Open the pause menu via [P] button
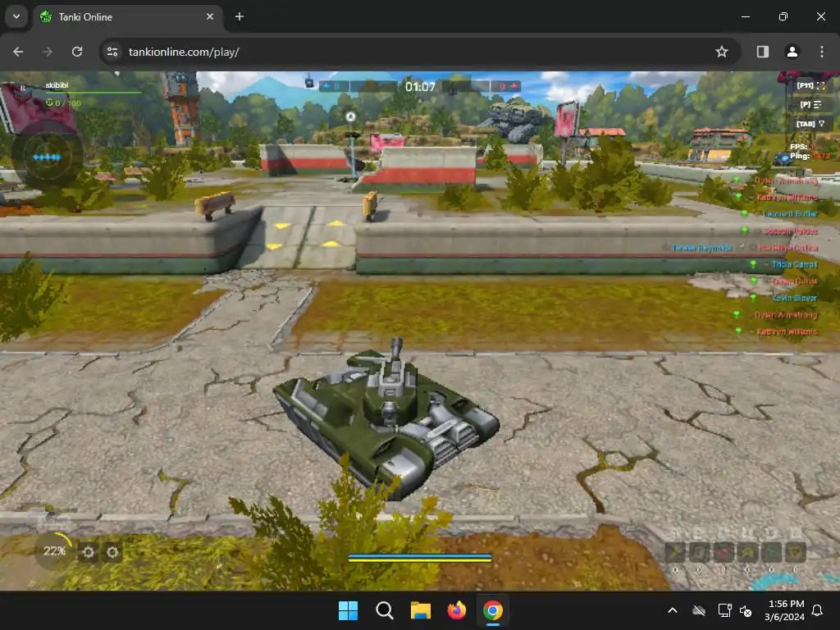This screenshot has width=840, height=630. (x=810, y=104)
